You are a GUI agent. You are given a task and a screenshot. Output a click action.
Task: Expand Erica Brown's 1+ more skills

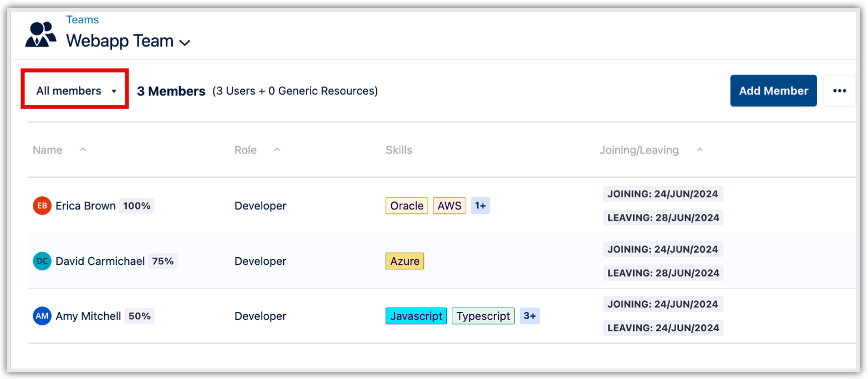[x=480, y=206]
